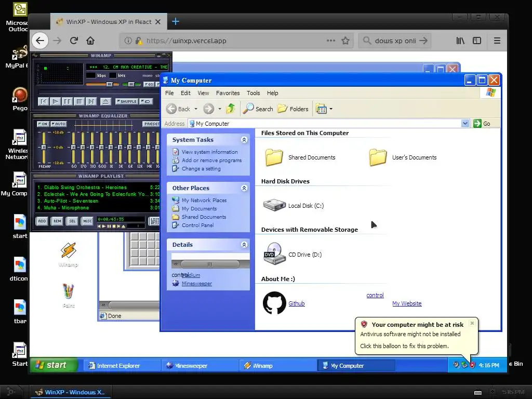Viewport: 532px width, 399px height.
Task: Click the Up folder icon in toolbar
Action: (x=231, y=109)
